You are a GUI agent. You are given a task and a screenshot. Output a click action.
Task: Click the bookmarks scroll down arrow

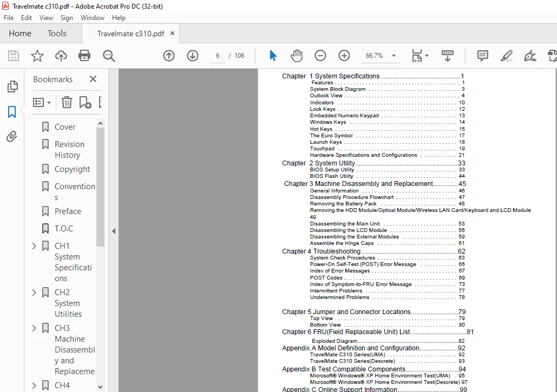100,387
